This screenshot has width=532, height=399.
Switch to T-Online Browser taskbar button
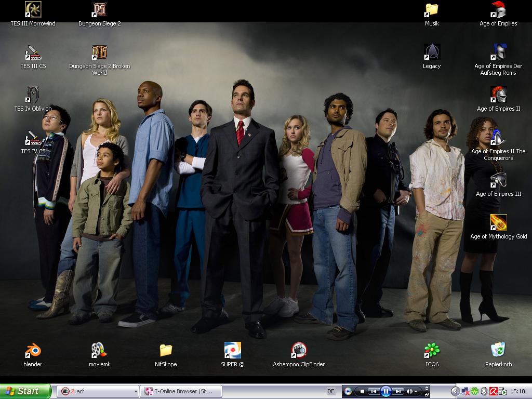(x=181, y=391)
